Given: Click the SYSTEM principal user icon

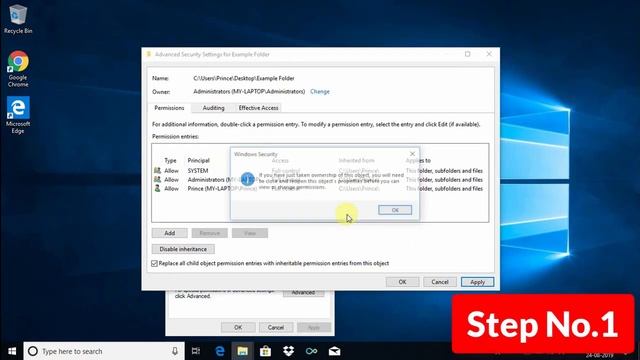Looking at the screenshot, I should pyautogui.click(x=157, y=170).
